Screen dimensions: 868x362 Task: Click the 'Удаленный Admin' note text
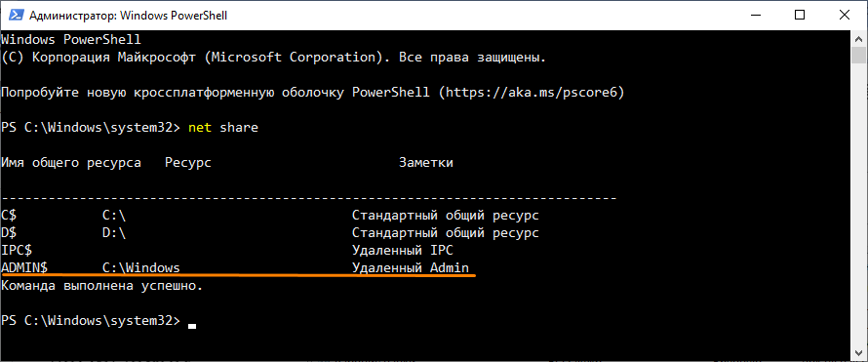pos(411,268)
